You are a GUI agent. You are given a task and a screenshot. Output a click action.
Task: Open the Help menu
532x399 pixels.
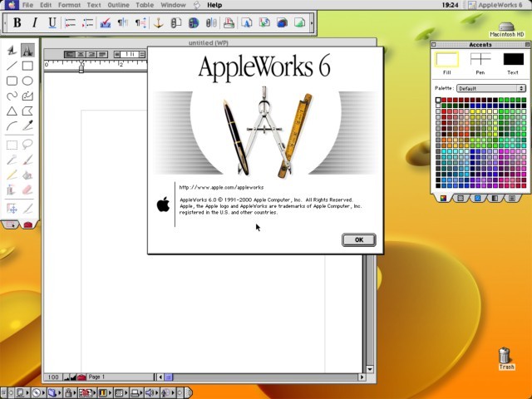point(214,5)
